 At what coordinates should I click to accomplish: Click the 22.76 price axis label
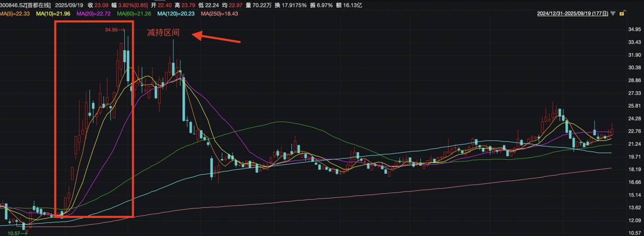tap(633, 131)
